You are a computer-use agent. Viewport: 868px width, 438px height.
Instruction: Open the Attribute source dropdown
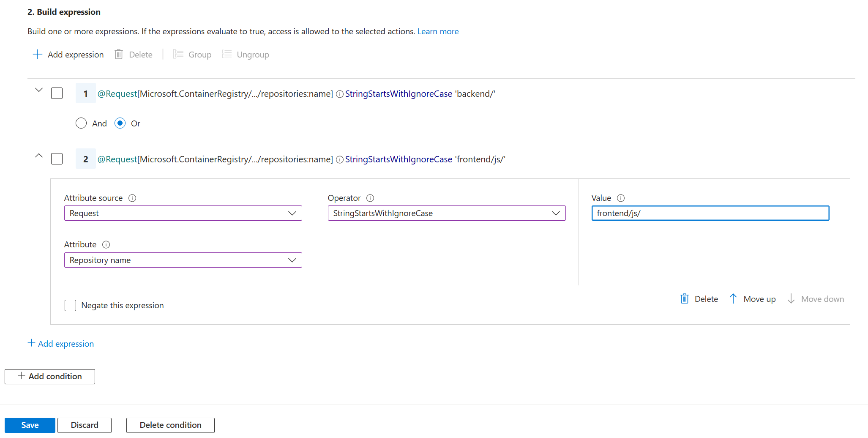[x=183, y=214]
